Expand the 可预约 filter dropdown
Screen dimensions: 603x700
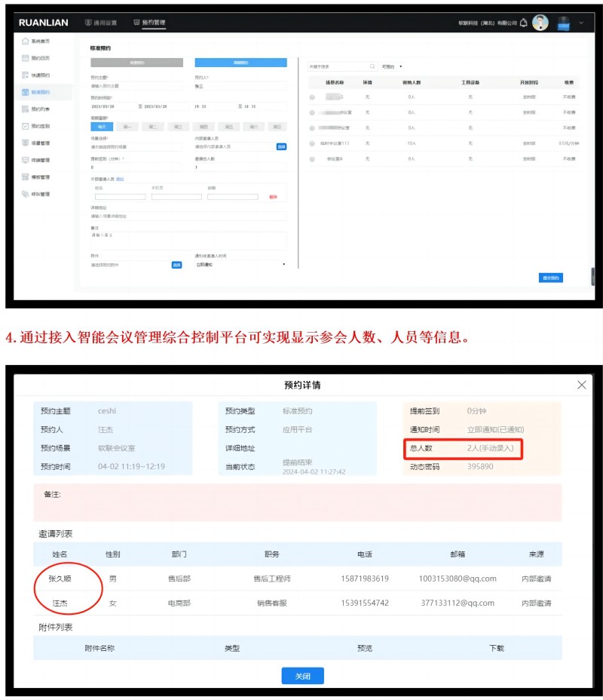point(393,66)
